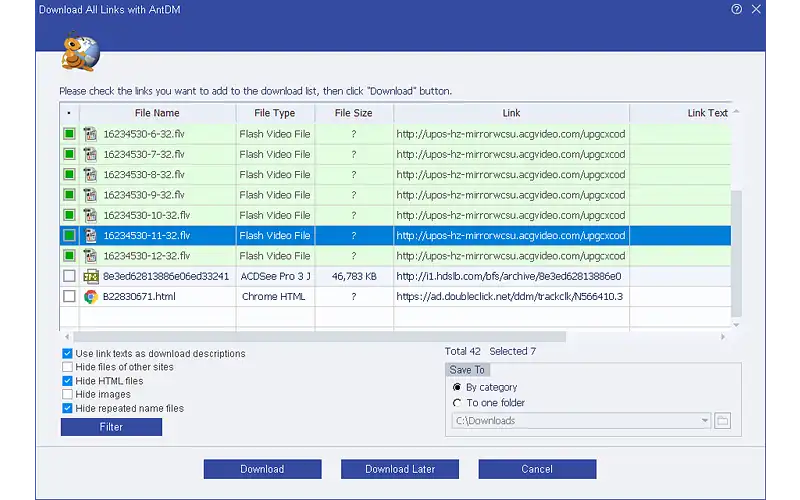
Task: Enable Hide files of other sites
Action: [67, 367]
